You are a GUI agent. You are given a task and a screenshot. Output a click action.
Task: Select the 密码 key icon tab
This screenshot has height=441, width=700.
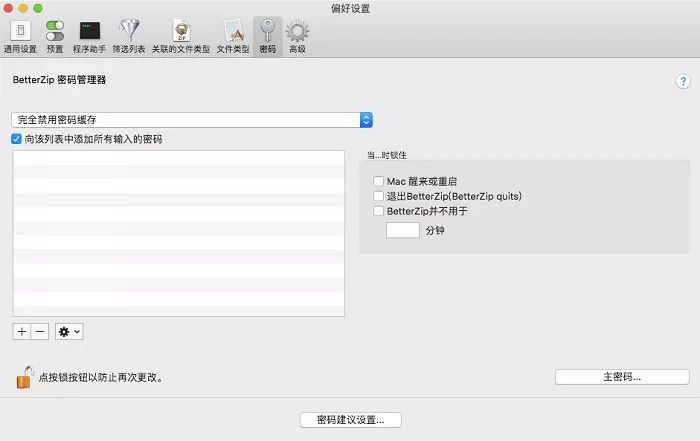pos(267,37)
